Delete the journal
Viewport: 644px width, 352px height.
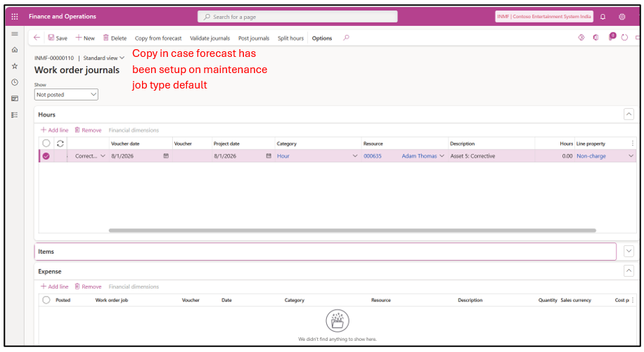tap(115, 38)
